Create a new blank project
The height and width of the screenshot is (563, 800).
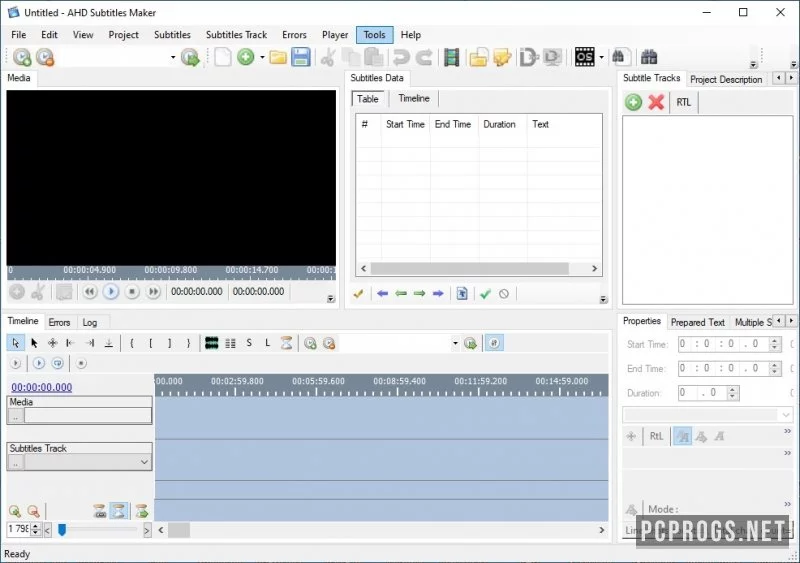(x=223, y=57)
